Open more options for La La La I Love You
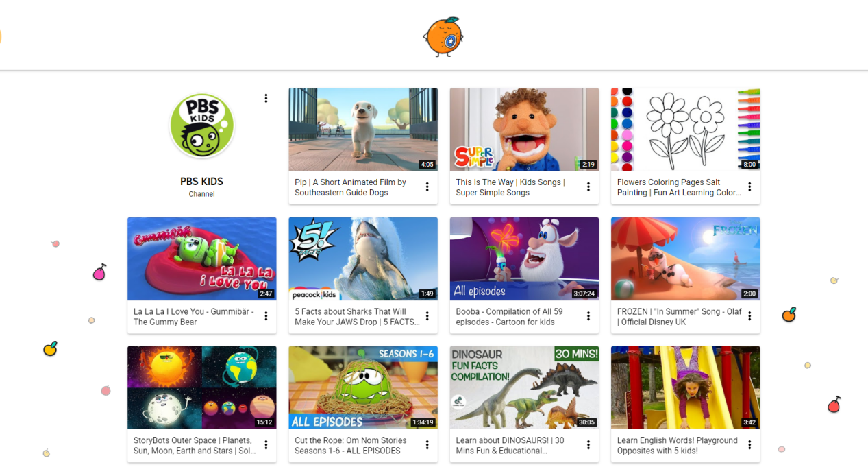Screen dimensions: 868x467 [266, 316]
